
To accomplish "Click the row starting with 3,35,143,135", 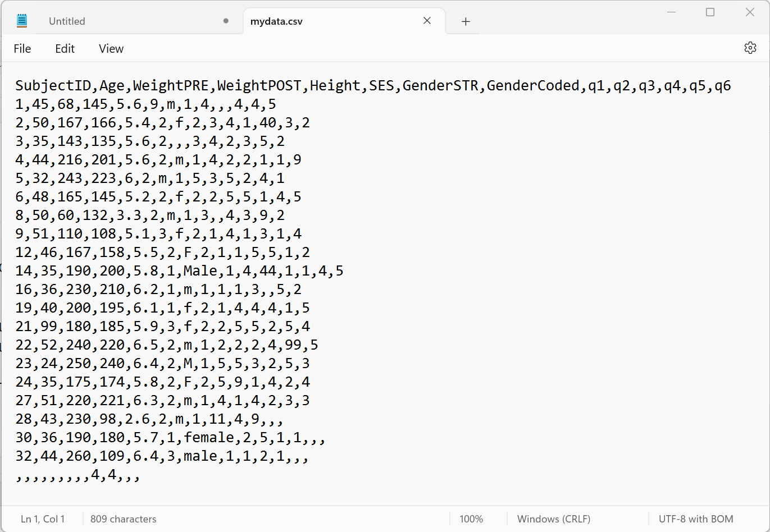I will click(x=150, y=141).
